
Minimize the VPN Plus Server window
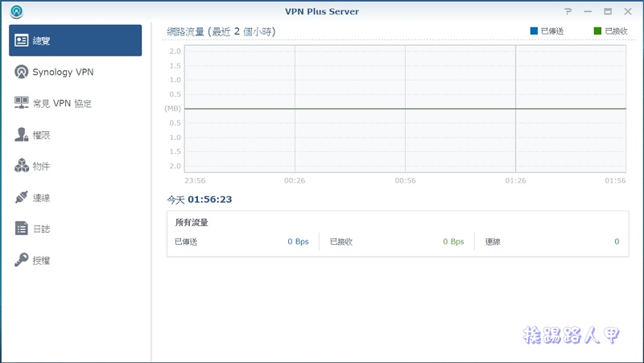(588, 11)
